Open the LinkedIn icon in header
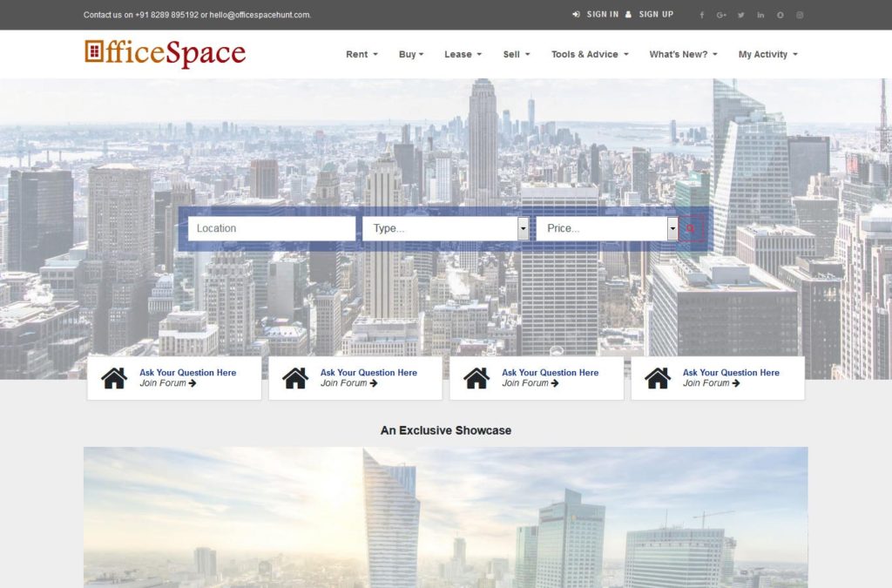892x588 pixels. click(760, 15)
